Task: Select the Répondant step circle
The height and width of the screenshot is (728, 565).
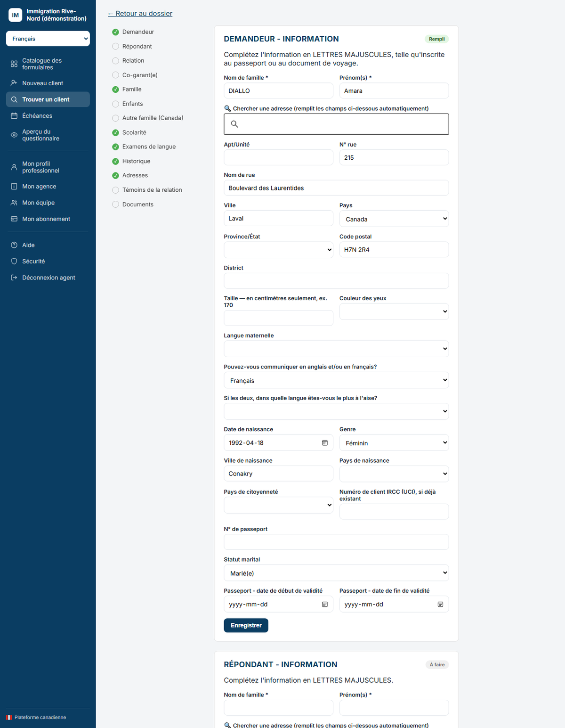Action: pyautogui.click(x=115, y=46)
